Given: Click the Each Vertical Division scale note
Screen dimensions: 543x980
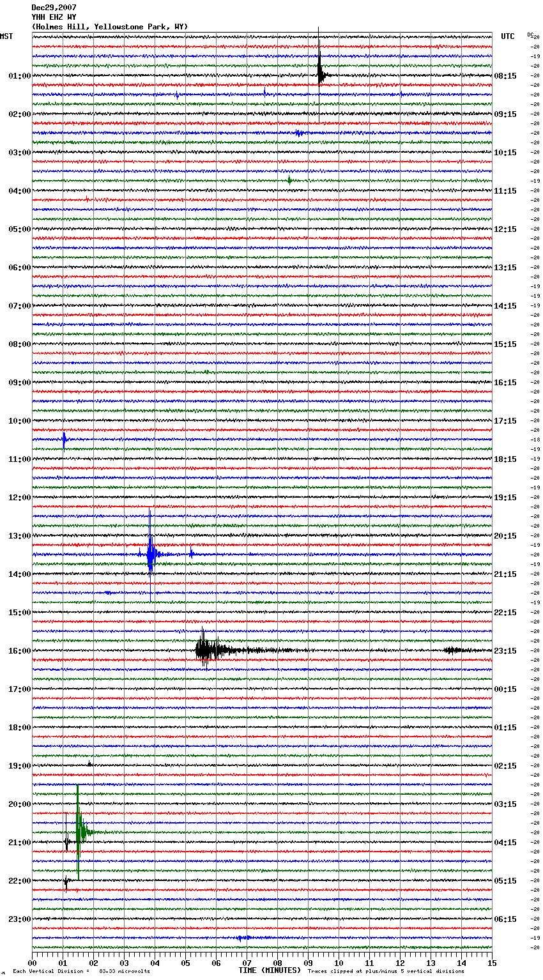Looking at the screenshot, I should tap(81, 972).
